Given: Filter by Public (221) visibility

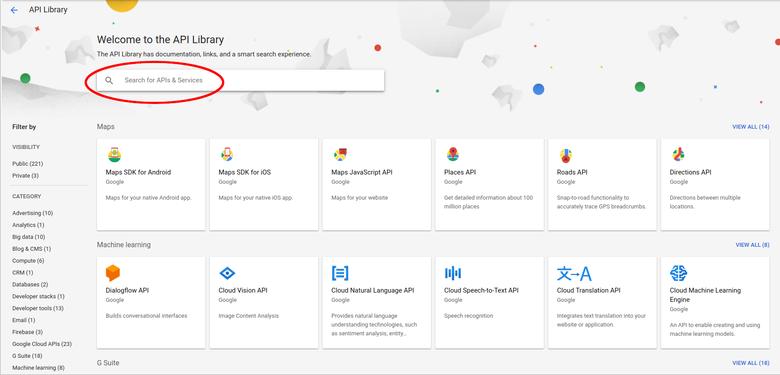Looking at the screenshot, I should tap(27, 164).
